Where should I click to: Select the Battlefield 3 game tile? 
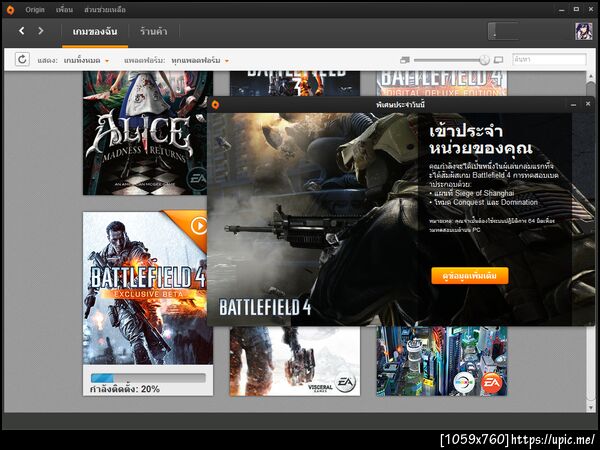pos(295,83)
